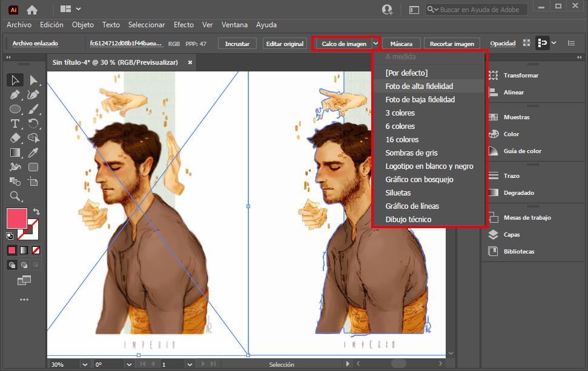588x371 pixels.
Task: Click the Incrustar button
Action: coord(237,44)
